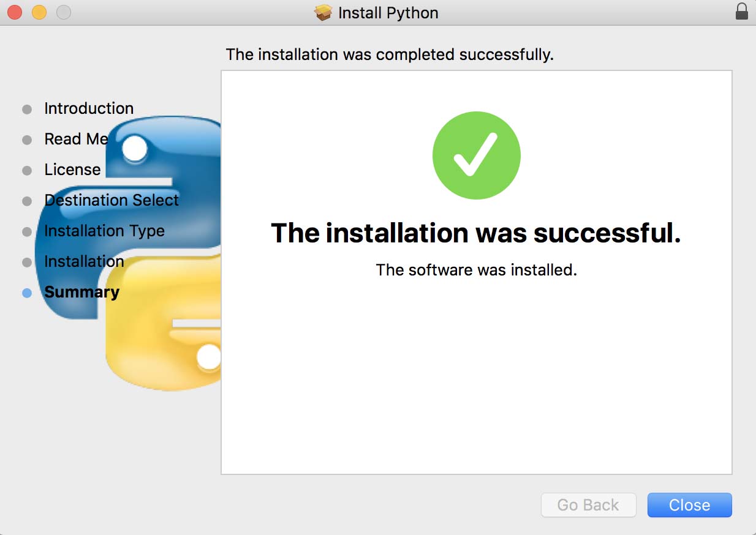Select the Installation step

pos(84,261)
